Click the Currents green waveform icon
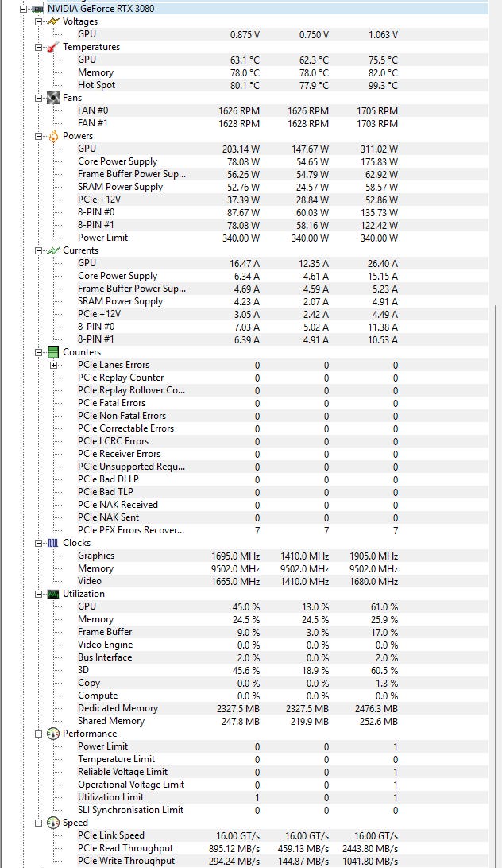This screenshot has width=502, height=868. [53, 250]
